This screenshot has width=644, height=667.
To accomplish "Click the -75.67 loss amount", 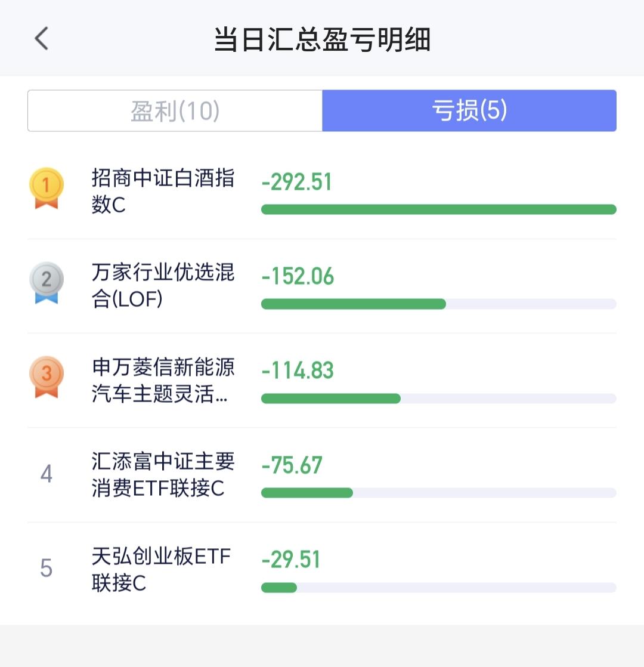I will pos(292,465).
